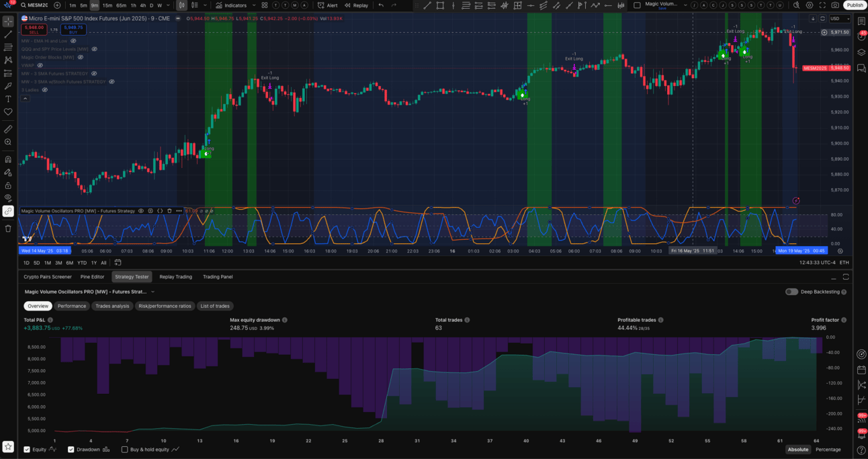Open the Indicators dialog
This screenshot has width=868, height=459.
tap(231, 5)
